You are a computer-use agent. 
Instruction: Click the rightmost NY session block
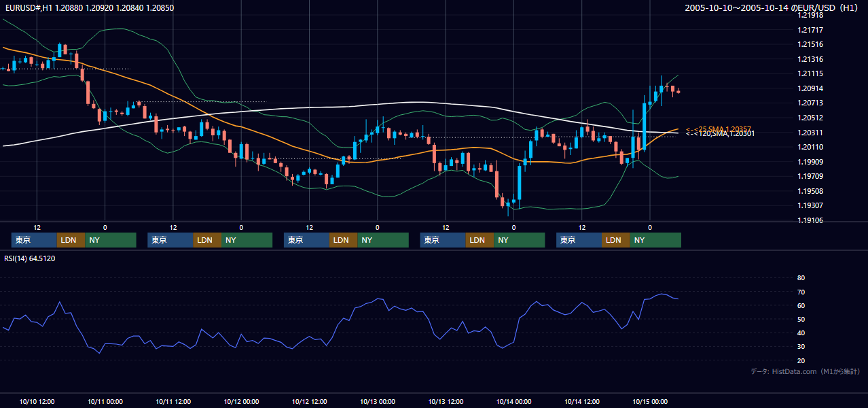[x=655, y=240]
